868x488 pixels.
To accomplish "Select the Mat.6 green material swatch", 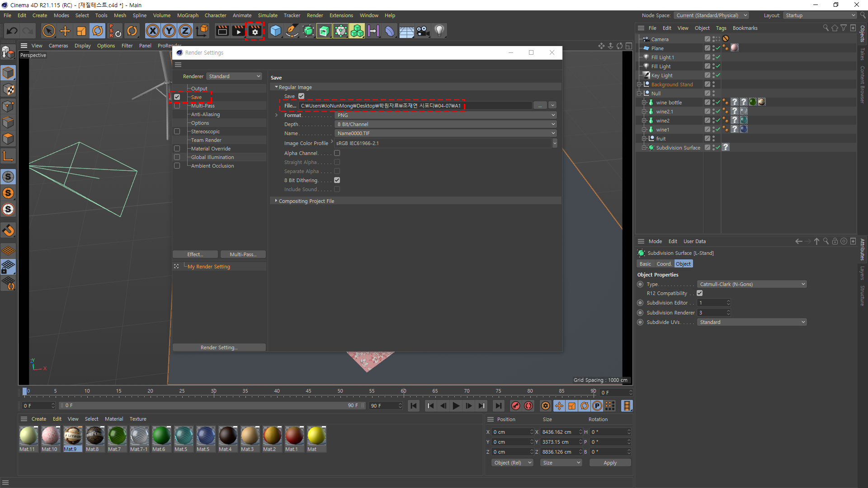I will coord(161,436).
